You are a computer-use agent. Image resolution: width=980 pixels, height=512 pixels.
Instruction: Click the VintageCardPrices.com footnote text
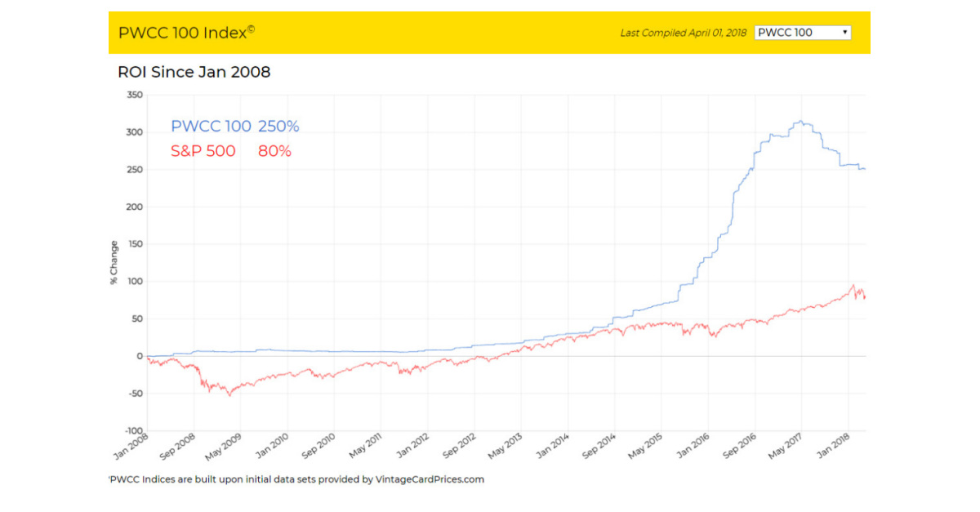click(296, 479)
